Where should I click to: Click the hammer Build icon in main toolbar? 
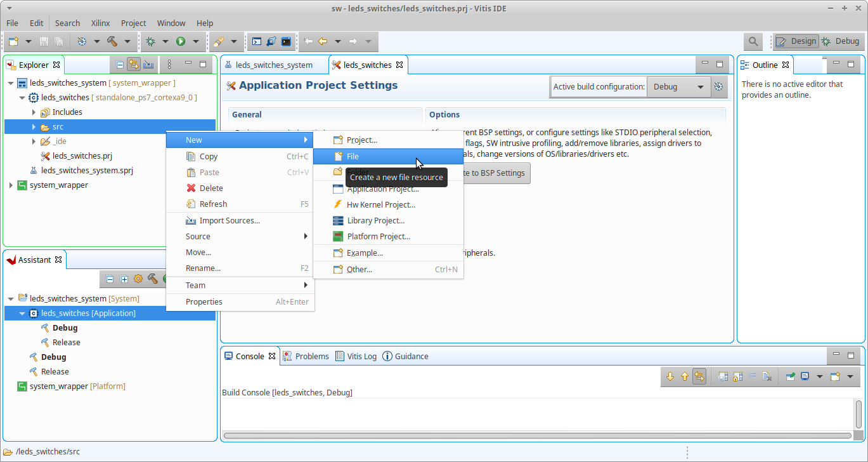[x=112, y=41]
